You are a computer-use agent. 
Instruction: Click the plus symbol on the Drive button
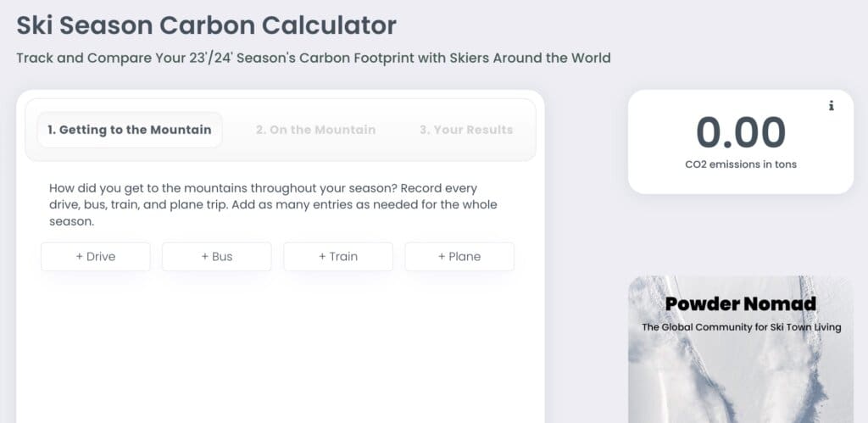(x=80, y=256)
